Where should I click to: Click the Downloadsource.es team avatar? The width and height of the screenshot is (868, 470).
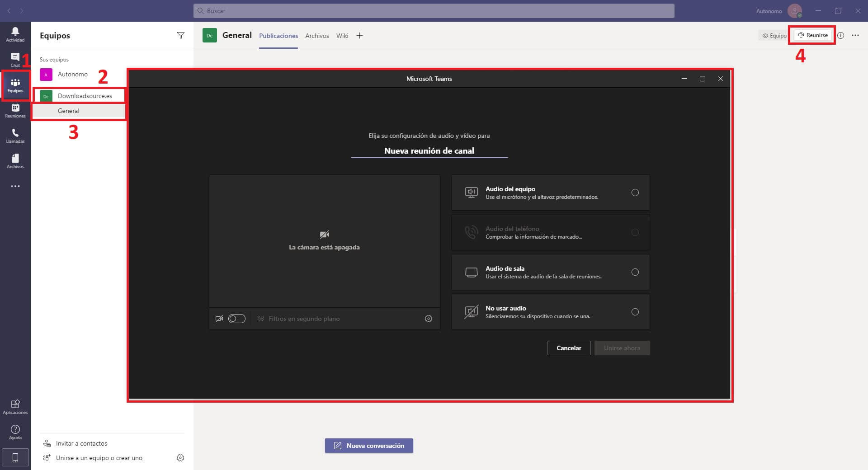pos(46,96)
